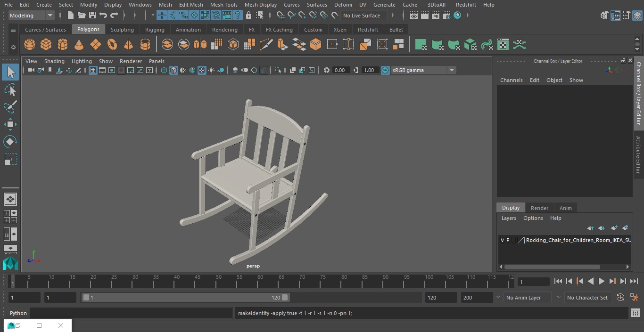Open the No Character Set dropdown
The height and width of the screenshot is (332, 644).
[587, 298]
